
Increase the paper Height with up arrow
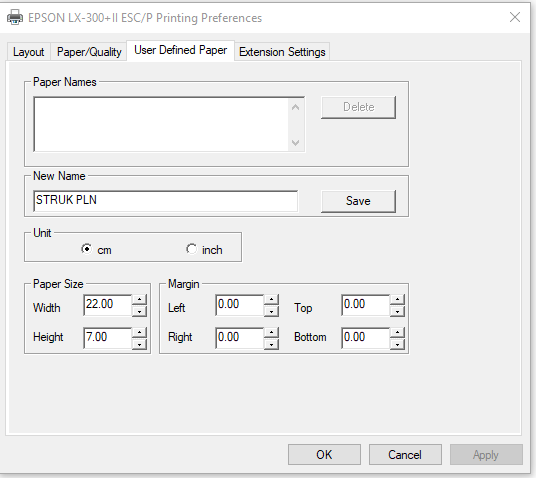pyautogui.click(x=139, y=333)
